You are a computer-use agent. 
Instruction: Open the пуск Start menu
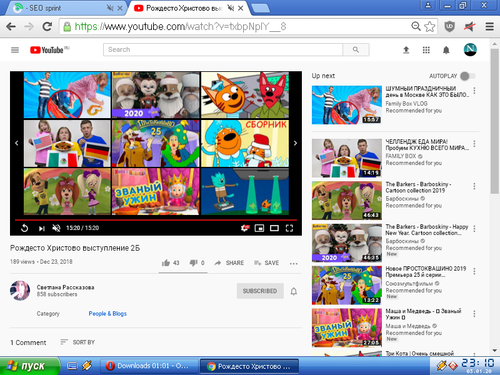[30, 366]
